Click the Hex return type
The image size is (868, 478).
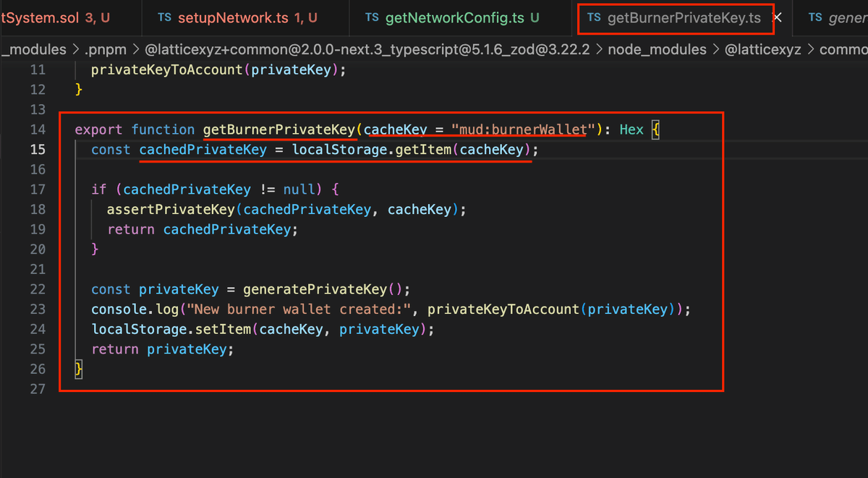click(x=631, y=129)
